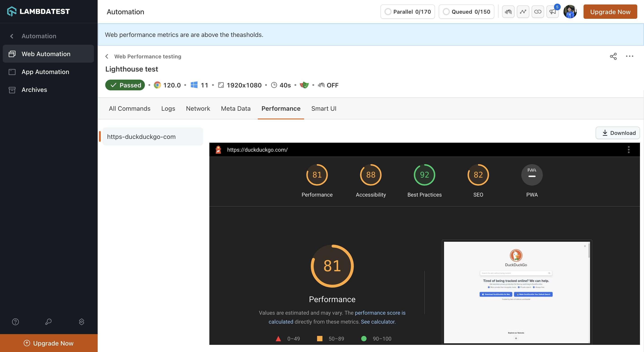Open the user profile avatar

570,12
